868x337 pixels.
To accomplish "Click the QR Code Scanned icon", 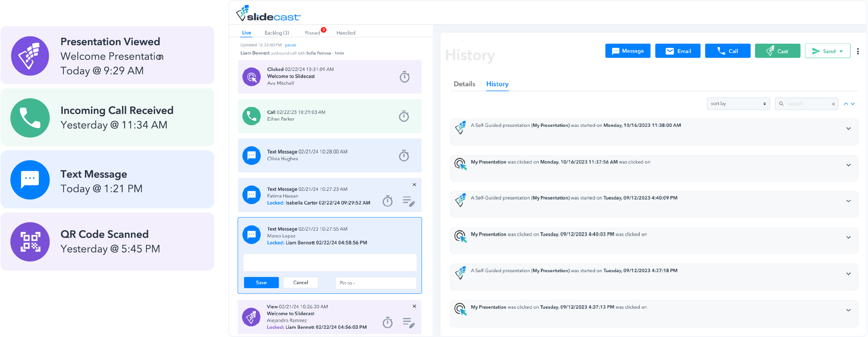I will click(x=30, y=242).
